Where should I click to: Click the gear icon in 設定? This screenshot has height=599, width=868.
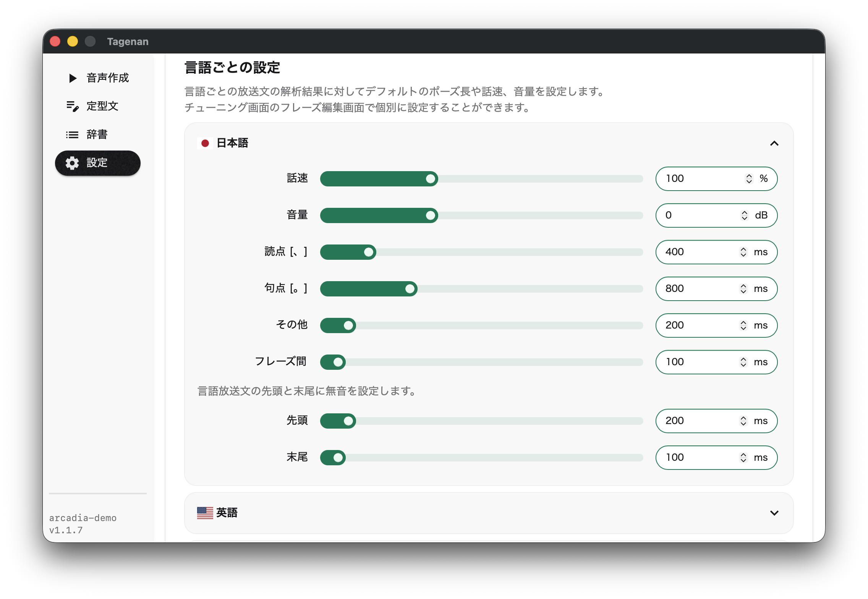(72, 163)
